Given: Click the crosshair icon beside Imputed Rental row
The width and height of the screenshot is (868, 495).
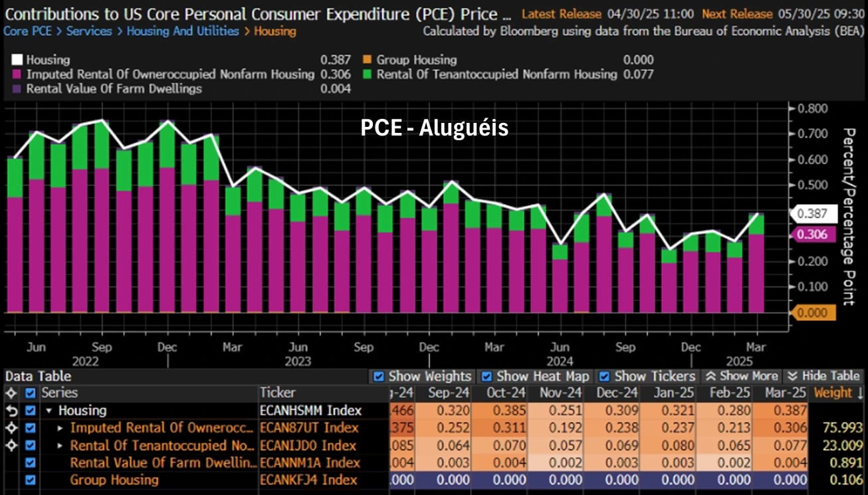Looking at the screenshot, I should tap(10, 428).
